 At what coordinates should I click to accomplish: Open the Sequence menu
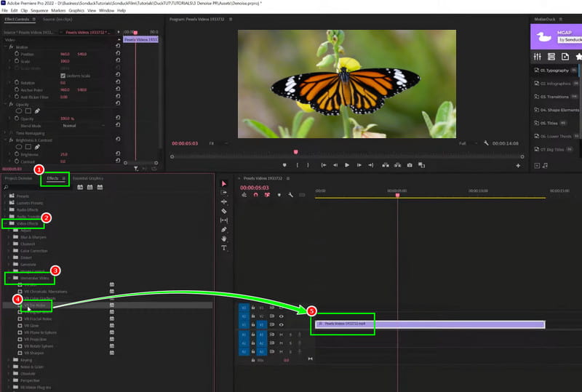(39, 11)
